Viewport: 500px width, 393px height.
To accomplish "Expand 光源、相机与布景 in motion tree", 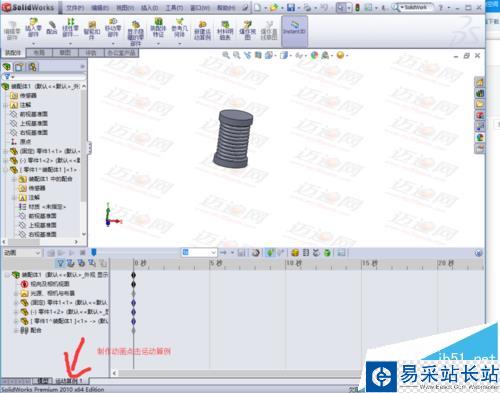I will pos(16,294).
